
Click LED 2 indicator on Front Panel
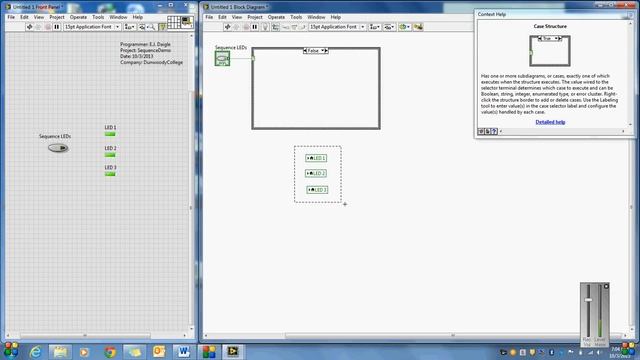(x=110, y=155)
